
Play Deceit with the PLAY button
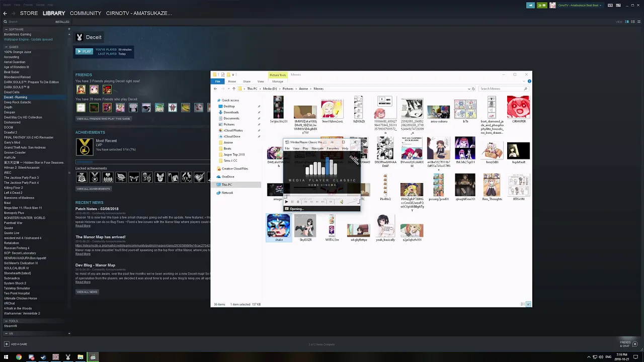84,51
